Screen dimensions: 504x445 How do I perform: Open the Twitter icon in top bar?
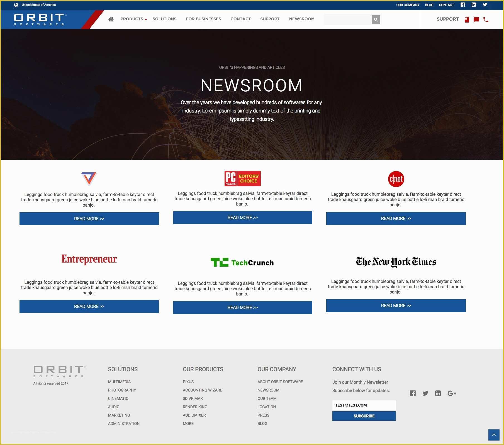pyautogui.click(x=485, y=5)
